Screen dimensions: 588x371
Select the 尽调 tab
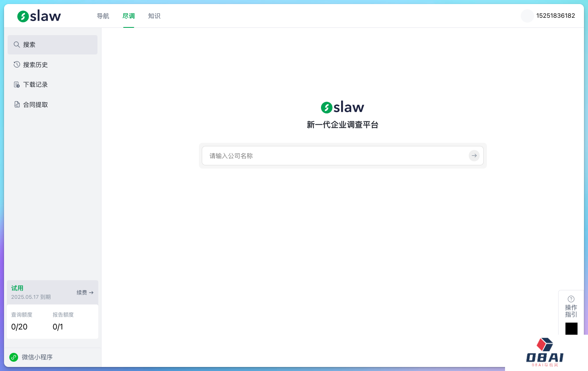pos(128,16)
